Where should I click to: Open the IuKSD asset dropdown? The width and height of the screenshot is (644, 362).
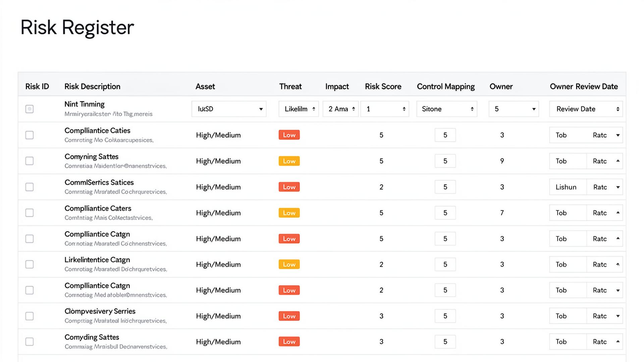coord(229,109)
